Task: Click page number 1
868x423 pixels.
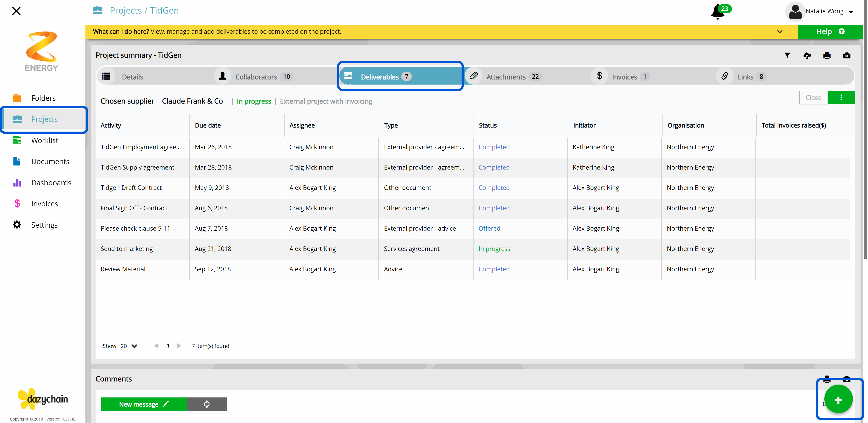Action: coord(168,346)
